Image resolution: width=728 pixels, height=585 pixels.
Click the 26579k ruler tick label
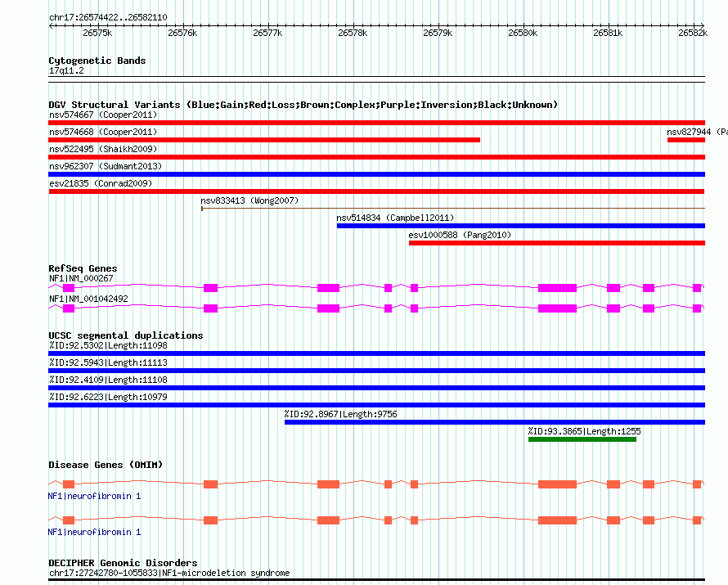click(438, 33)
